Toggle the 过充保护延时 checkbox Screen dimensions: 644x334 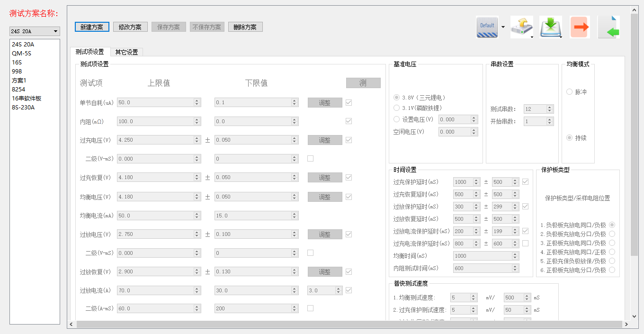coord(525,182)
